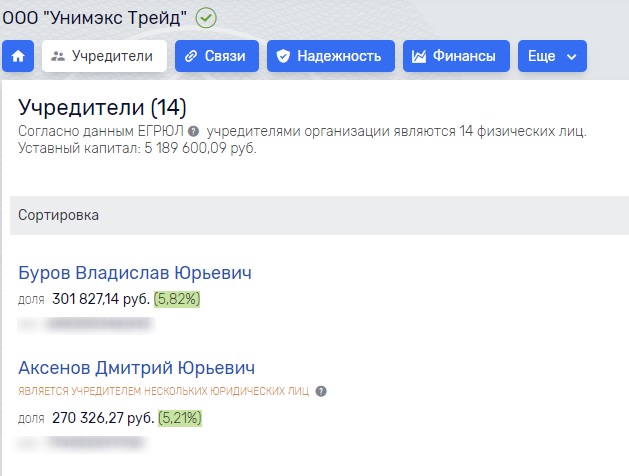Switch to the Связи tab
Screen dimensions: 629x476
pyautogui.click(x=217, y=56)
